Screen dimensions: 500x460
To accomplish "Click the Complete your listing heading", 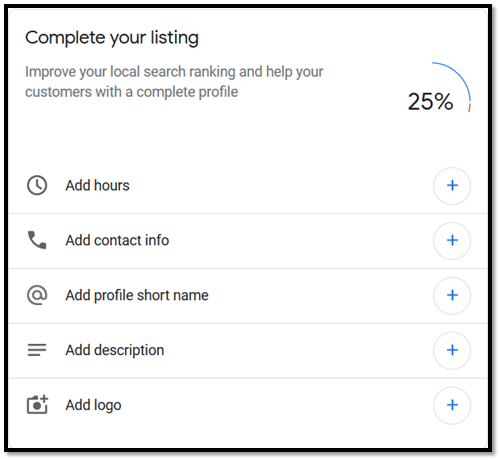I will [x=112, y=38].
